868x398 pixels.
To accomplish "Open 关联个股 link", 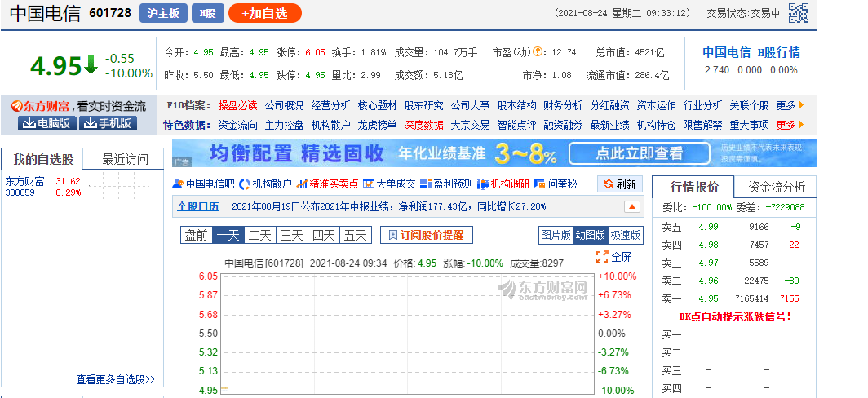I will [x=749, y=105].
